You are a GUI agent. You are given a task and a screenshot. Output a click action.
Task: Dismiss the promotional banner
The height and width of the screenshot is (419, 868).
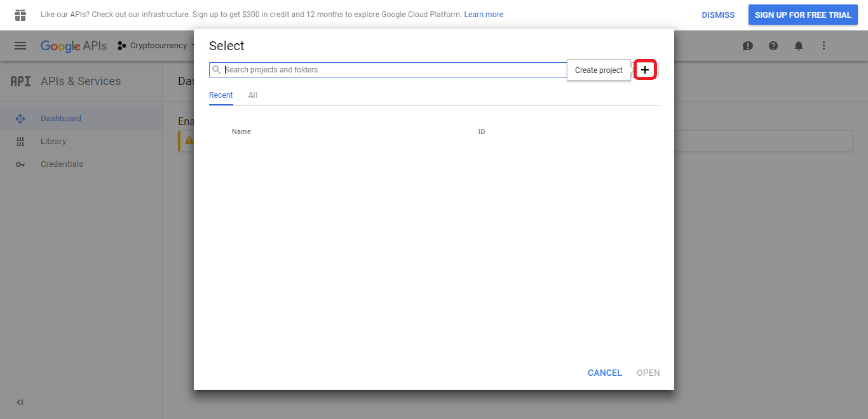(x=718, y=15)
